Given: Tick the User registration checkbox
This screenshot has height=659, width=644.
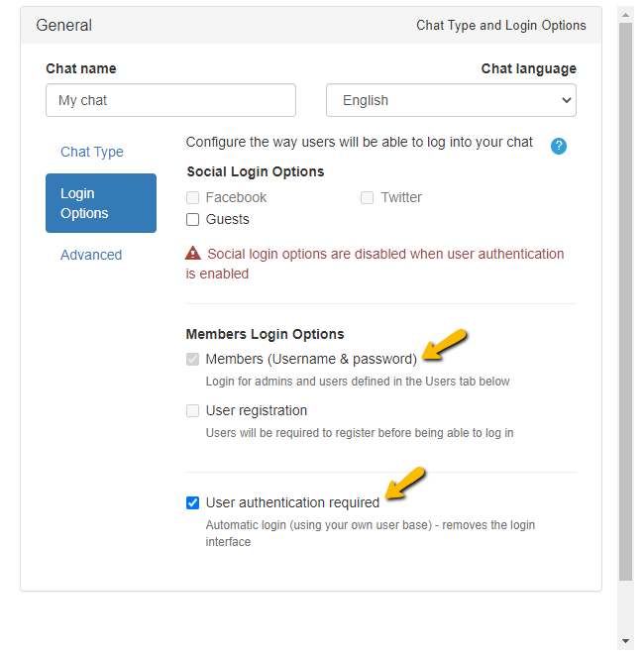Looking at the screenshot, I should tap(193, 410).
